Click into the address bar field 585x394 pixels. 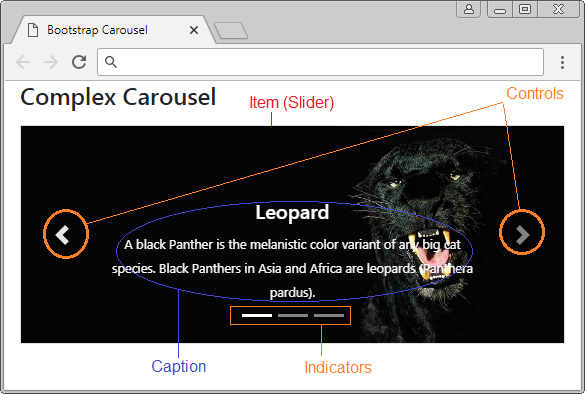(x=320, y=62)
